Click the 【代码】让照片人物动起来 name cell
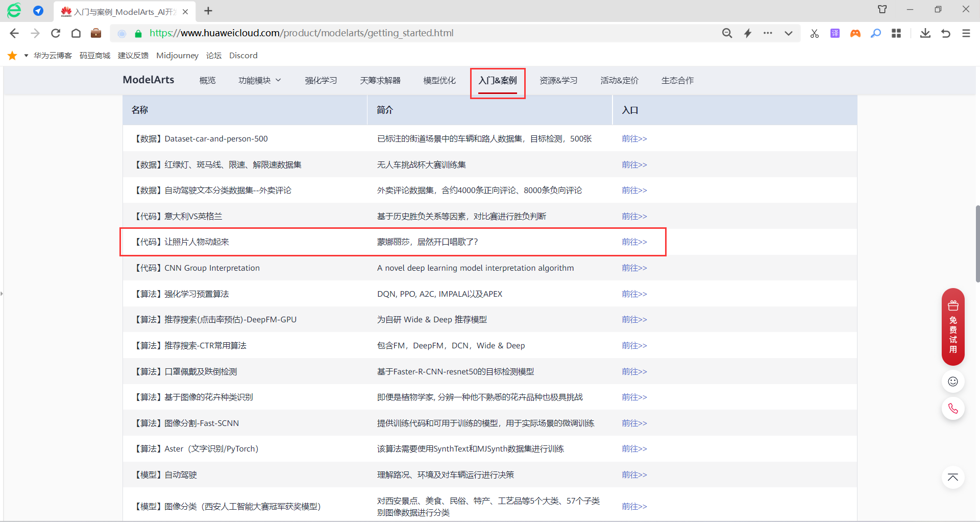 (244, 242)
